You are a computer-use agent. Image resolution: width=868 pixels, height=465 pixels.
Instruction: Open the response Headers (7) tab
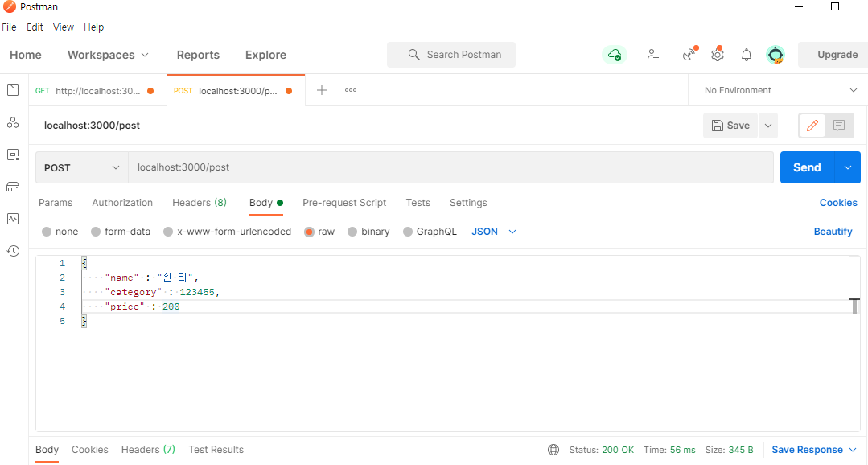pyautogui.click(x=148, y=450)
